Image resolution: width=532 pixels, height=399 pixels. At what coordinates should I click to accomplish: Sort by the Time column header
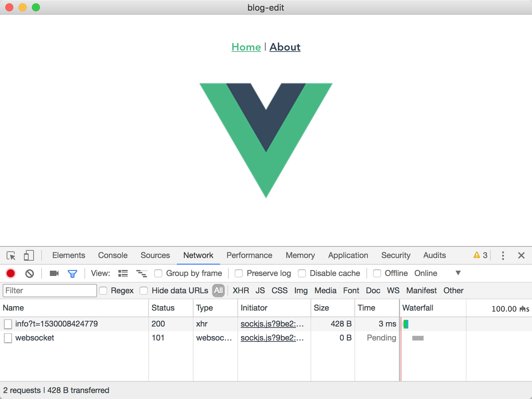coord(377,308)
